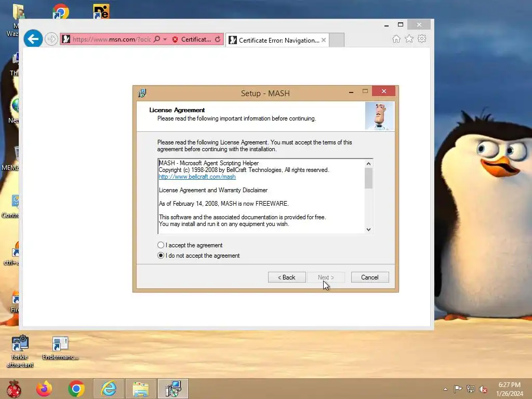Open File Explorer from the taskbar

point(141,389)
